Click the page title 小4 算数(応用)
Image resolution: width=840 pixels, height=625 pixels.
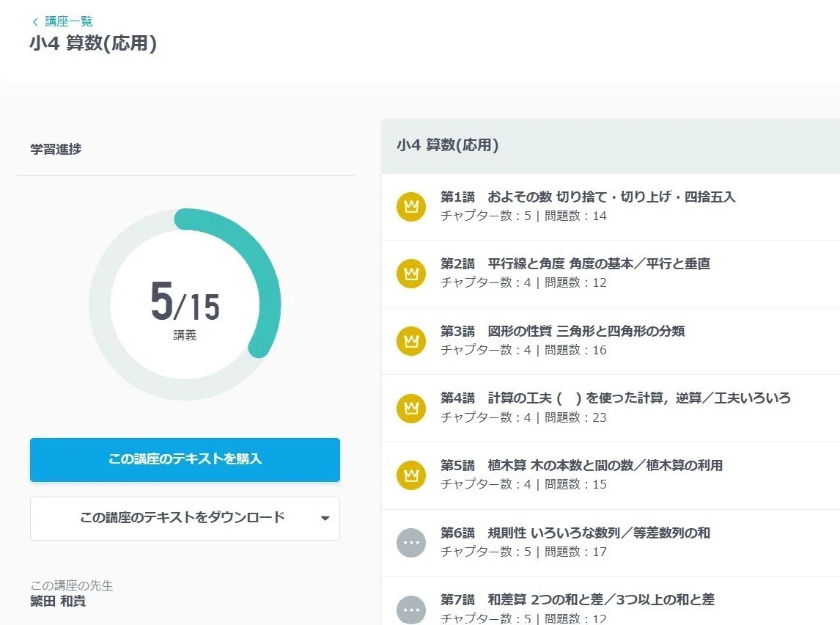click(93, 43)
